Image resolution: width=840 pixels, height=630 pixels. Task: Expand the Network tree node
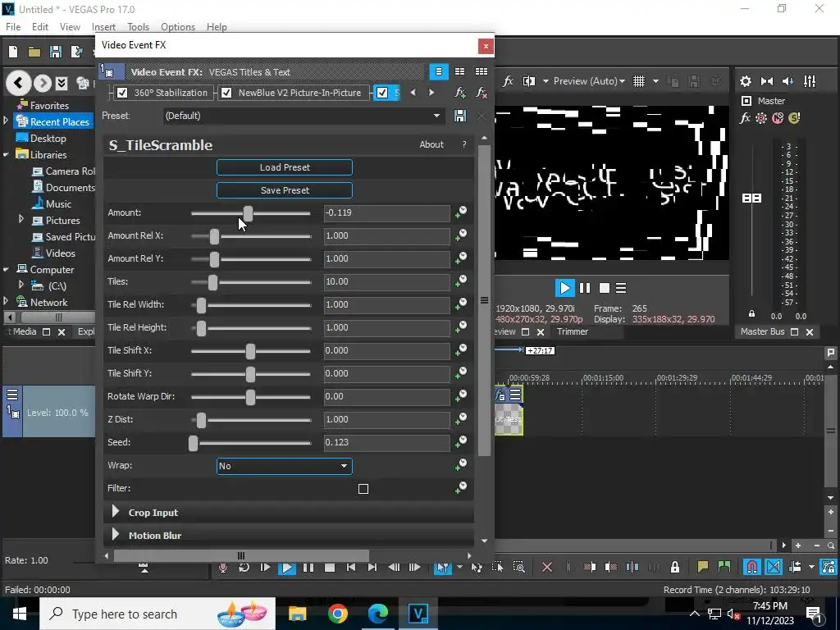pos(6,301)
